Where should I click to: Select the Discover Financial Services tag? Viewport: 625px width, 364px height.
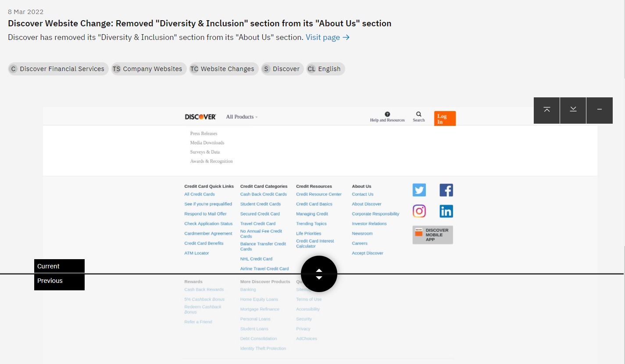click(58, 69)
